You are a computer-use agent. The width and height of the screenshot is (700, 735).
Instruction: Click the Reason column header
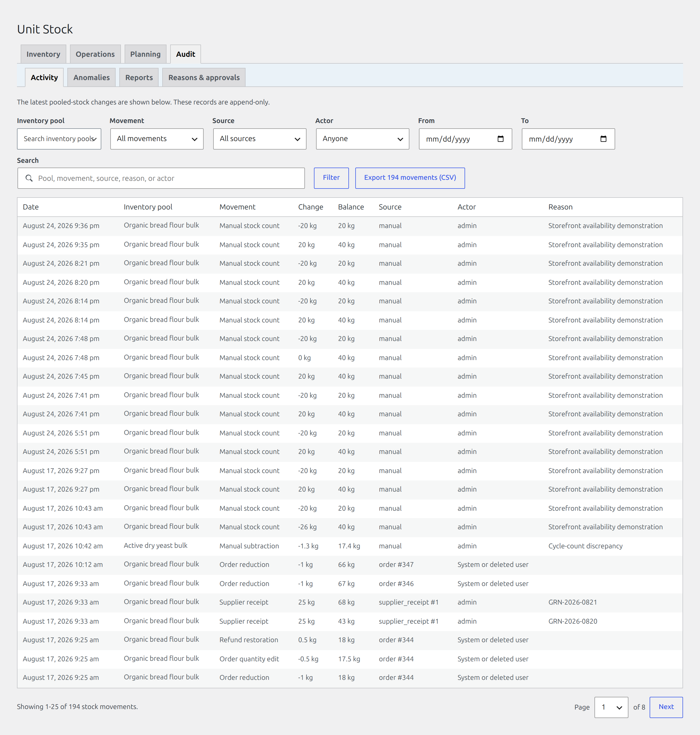(560, 207)
